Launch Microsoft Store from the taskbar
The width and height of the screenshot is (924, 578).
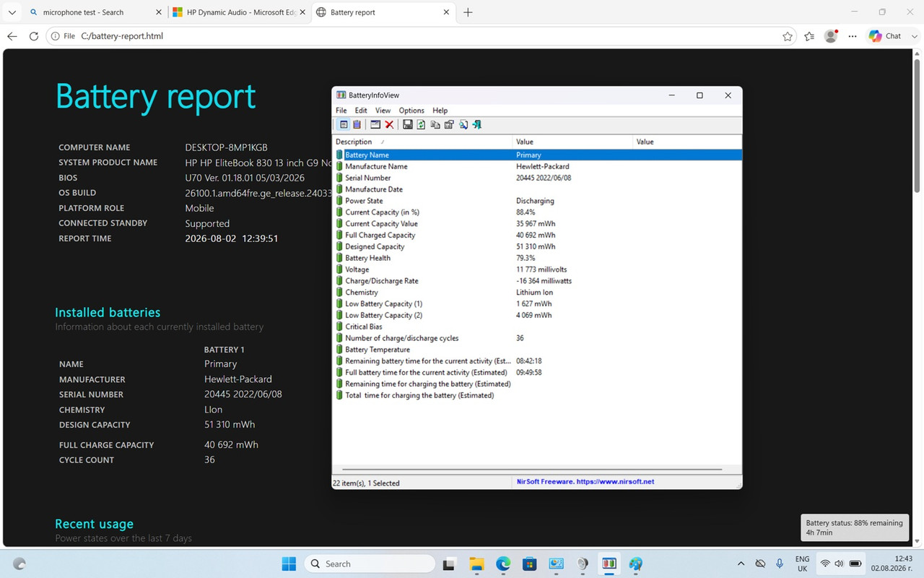tap(529, 564)
